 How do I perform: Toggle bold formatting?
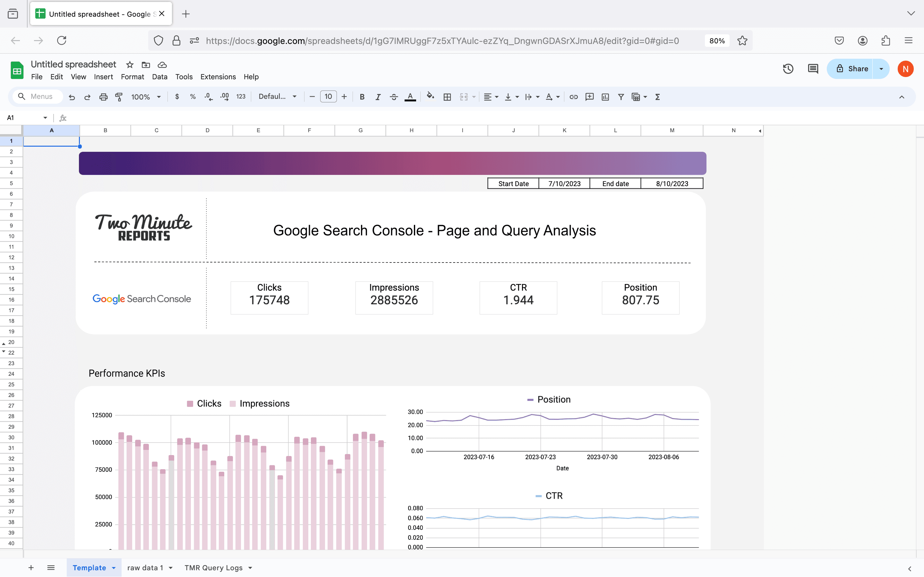click(362, 97)
